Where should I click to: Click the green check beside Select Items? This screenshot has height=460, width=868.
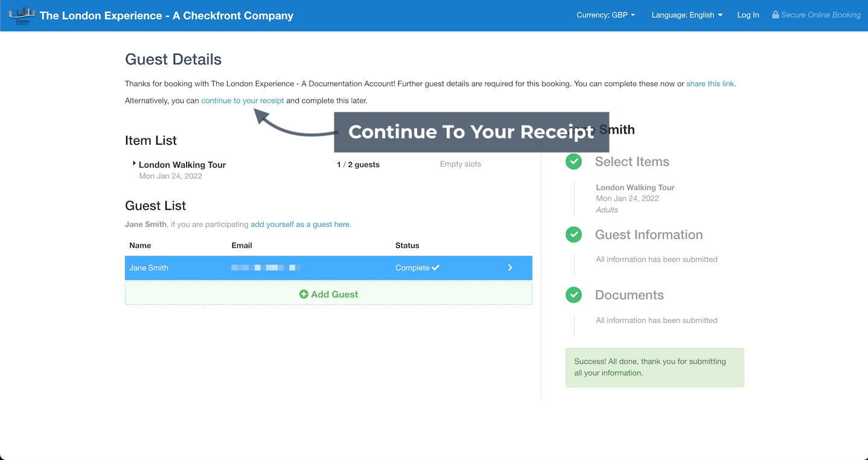click(573, 161)
